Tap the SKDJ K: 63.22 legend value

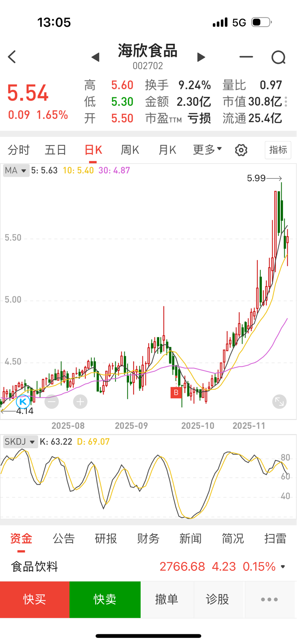point(56,442)
